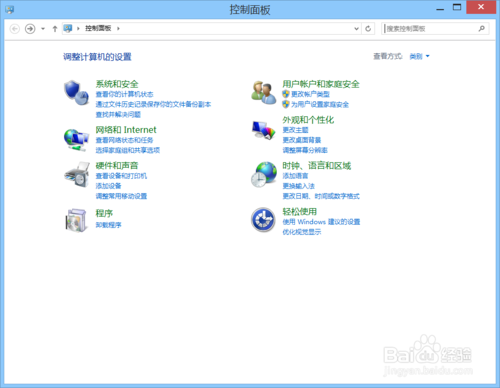Image resolution: width=500 pixels, height=388 pixels.
Task: Open the 网络和 Internet heading link
Action: coord(126,130)
